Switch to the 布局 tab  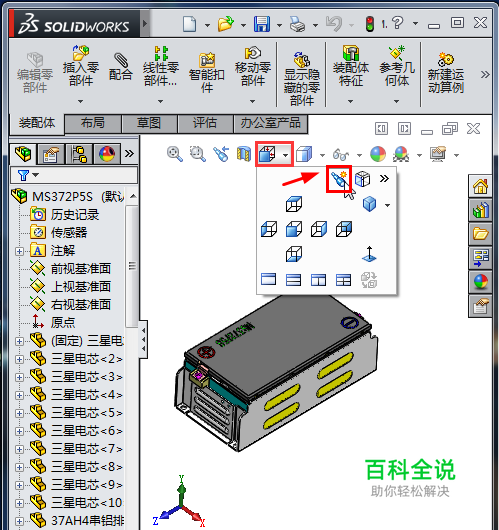pyautogui.click(x=93, y=123)
